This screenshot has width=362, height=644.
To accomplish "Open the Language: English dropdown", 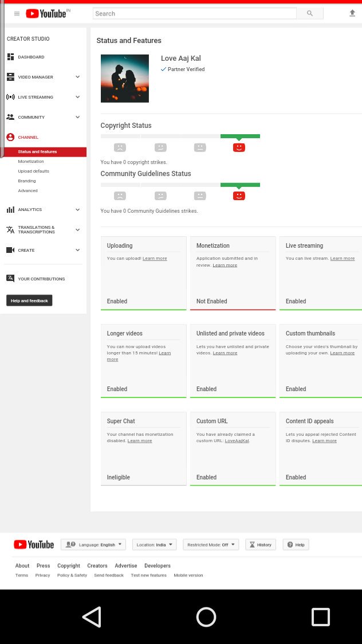I will (x=93, y=545).
